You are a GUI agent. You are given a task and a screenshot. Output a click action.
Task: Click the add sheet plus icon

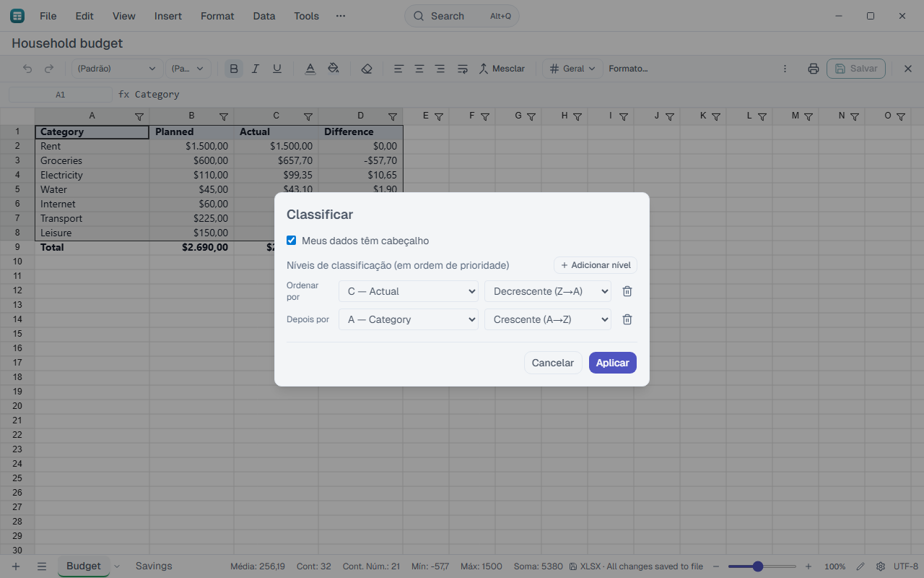tap(16, 566)
